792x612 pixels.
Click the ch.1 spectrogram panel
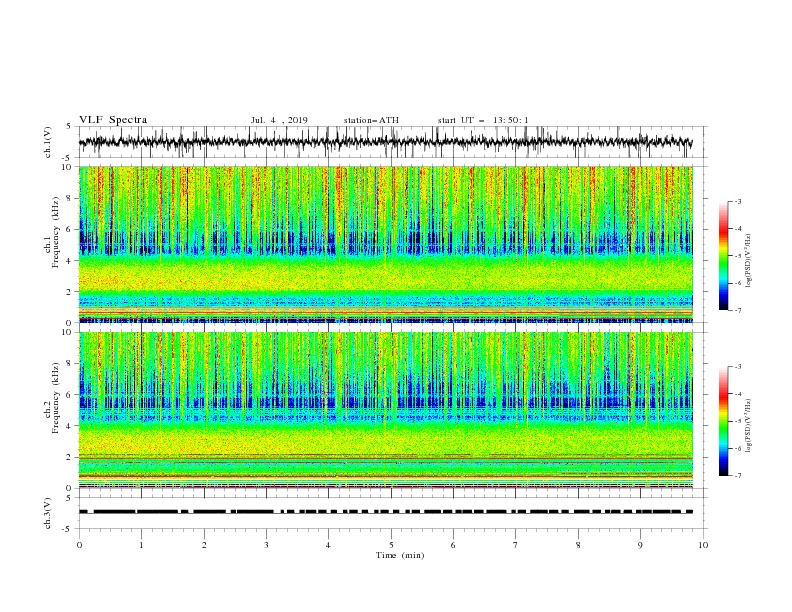click(385, 244)
